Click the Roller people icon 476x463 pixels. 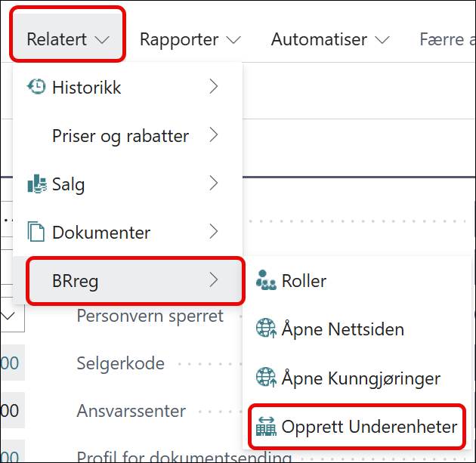[x=266, y=281]
